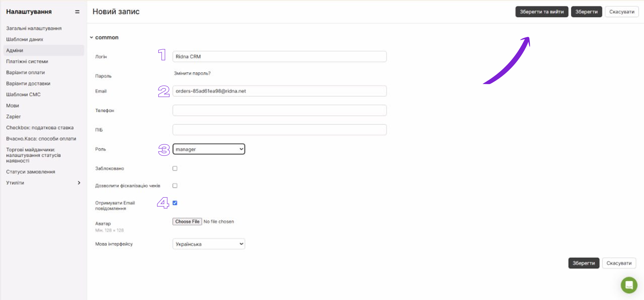This screenshot has width=644, height=300.
Task: Open the Мова інтерфейсу dropdown
Action: click(209, 244)
